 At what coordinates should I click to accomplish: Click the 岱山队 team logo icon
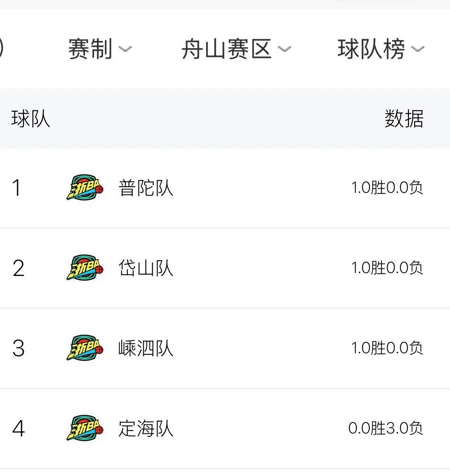point(85,267)
